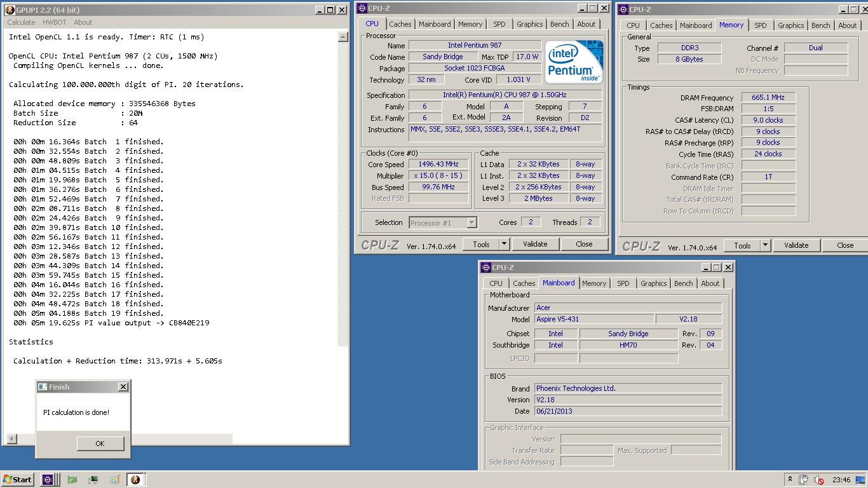Click the GPUPI taskbar button
The width and height of the screenshot is (868, 488).
135,480
